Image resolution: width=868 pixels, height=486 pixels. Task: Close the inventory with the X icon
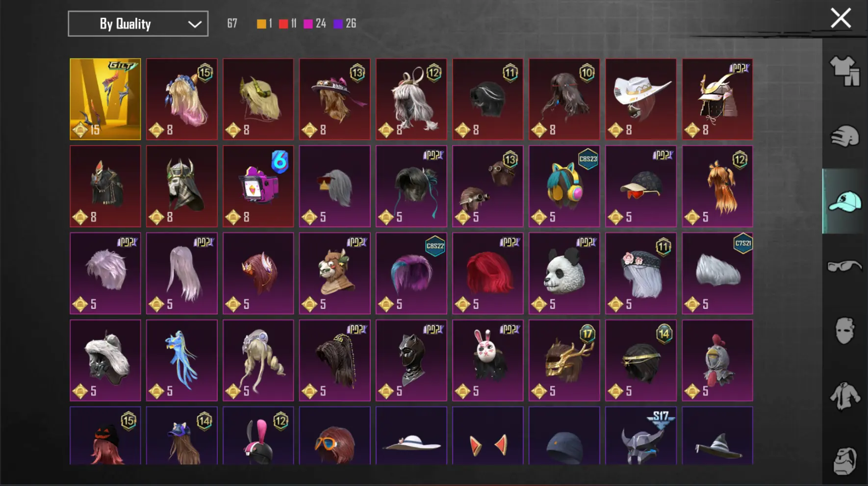[x=841, y=18]
